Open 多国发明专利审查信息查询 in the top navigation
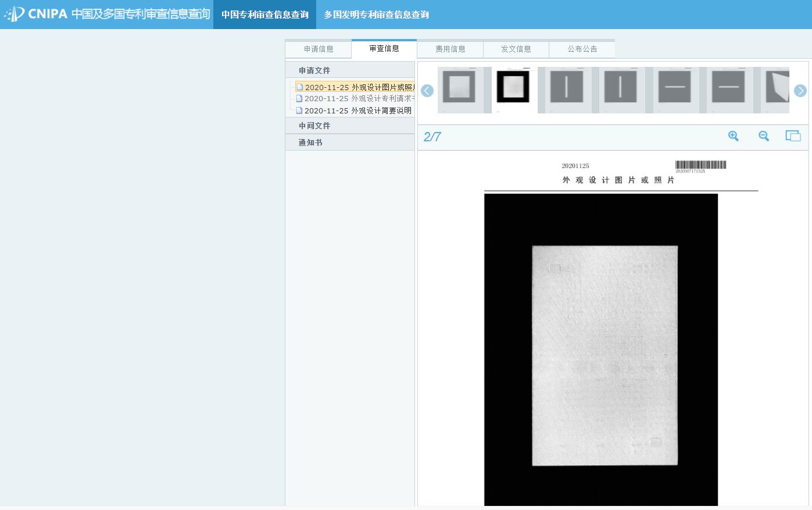This screenshot has width=812, height=510. pos(376,15)
